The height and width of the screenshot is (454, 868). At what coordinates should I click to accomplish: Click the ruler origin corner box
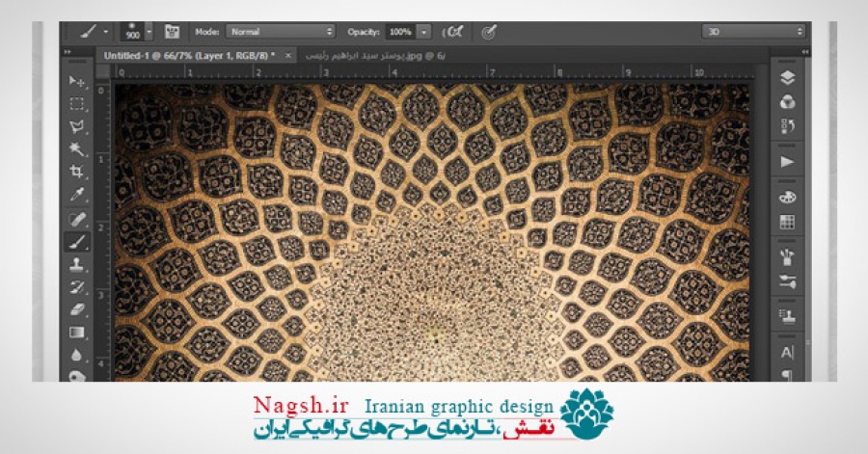(103, 71)
